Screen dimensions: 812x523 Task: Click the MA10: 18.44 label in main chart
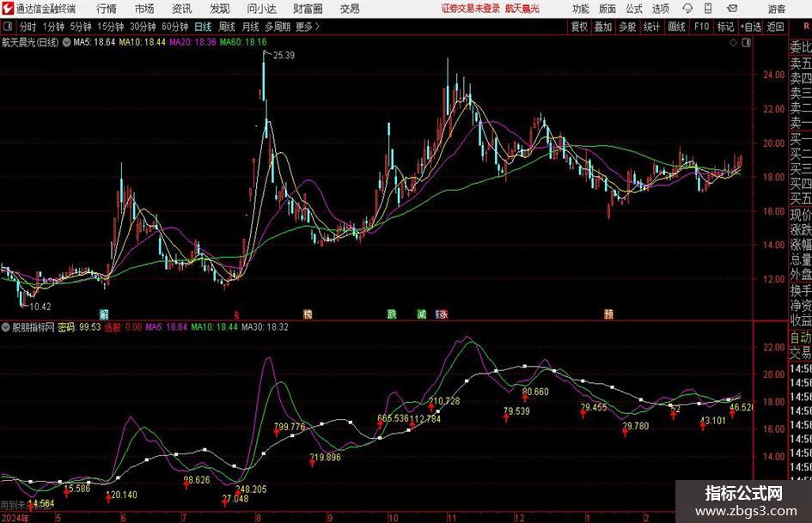tap(143, 42)
